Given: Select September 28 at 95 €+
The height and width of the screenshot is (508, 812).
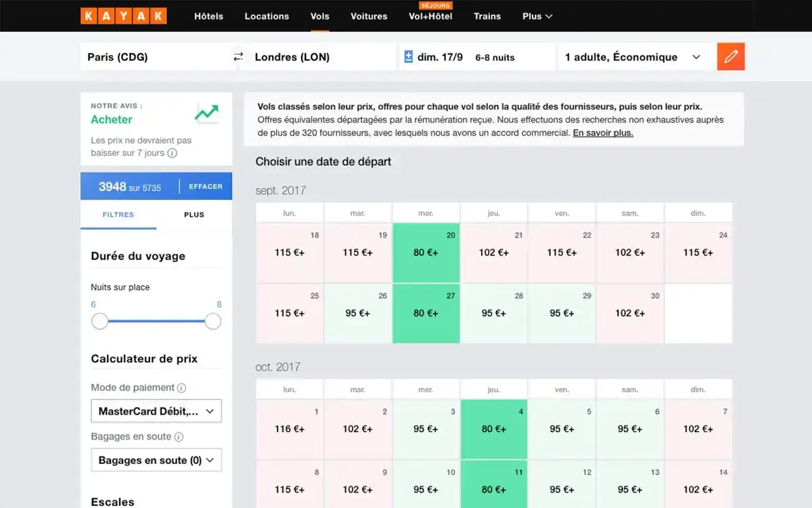Looking at the screenshot, I should [494, 313].
